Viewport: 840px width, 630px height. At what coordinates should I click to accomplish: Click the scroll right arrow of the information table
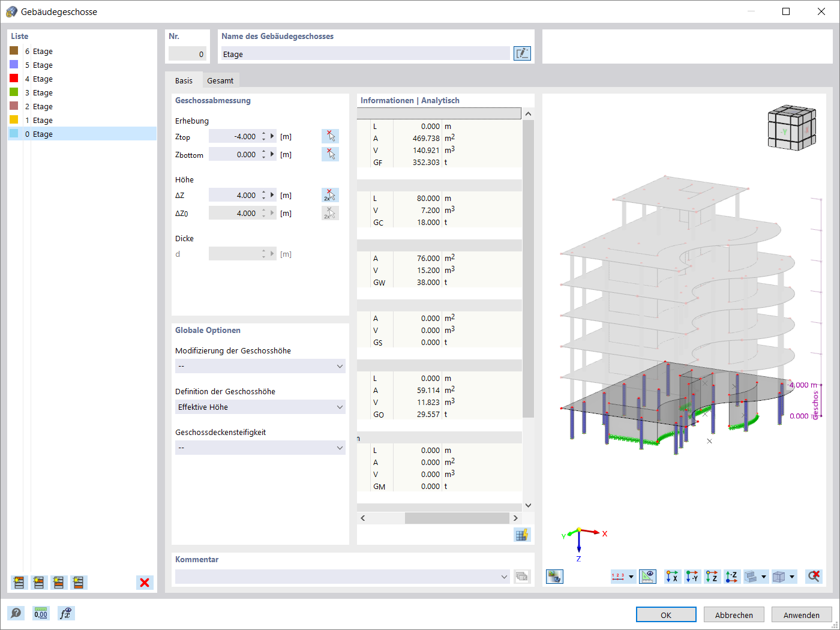(x=515, y=518)
